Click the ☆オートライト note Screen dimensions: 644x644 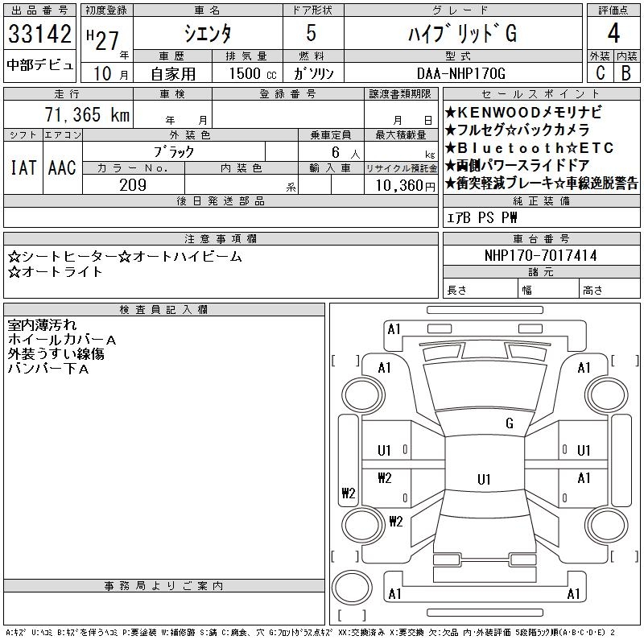55,272
